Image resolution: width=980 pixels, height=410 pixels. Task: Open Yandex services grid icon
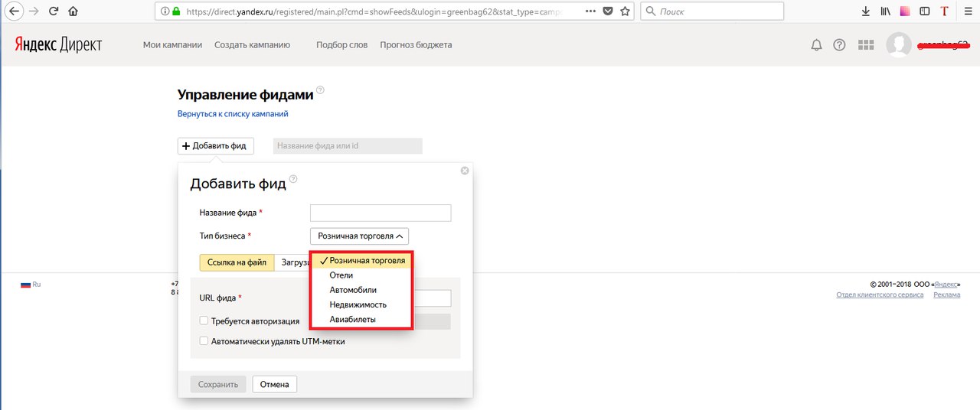(x=866, y=45)
